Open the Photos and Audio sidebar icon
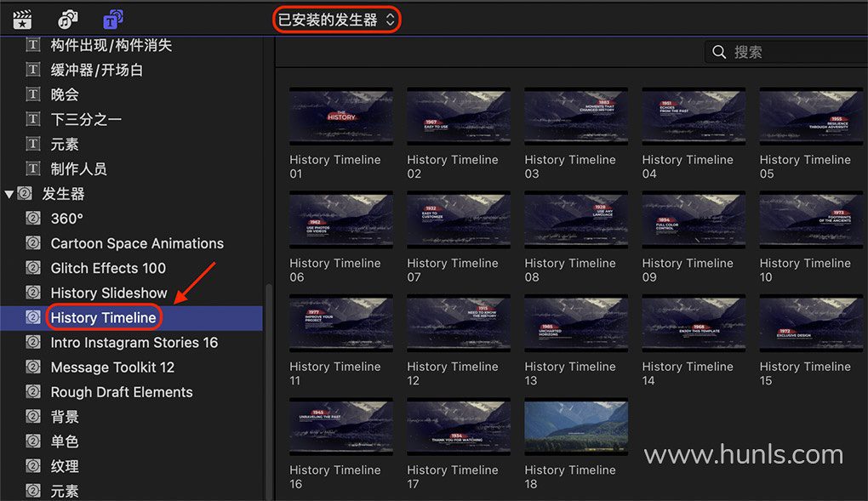The image size is (868, 501). (x=67, y=20)
